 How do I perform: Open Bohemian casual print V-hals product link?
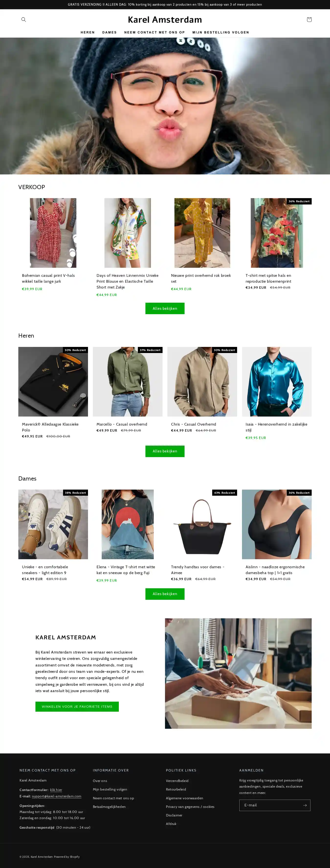(49, 278)
